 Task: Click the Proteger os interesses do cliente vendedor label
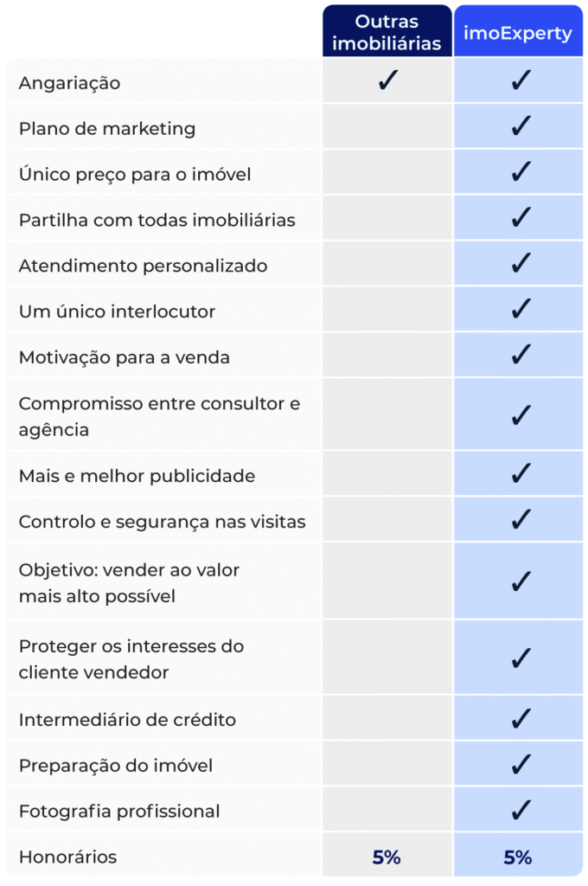point(131,658)
